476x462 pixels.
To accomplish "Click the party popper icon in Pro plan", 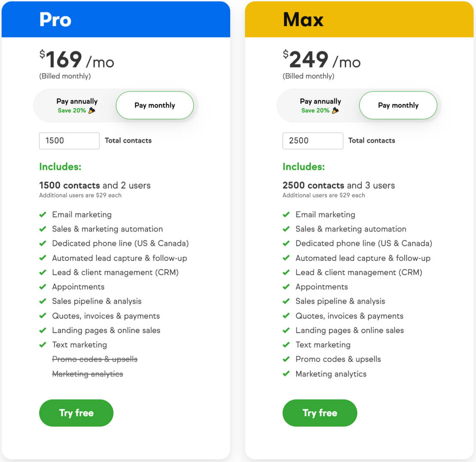I will 92,110.
